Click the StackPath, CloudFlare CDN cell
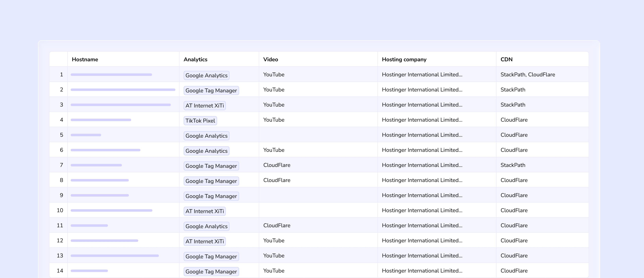Image resolution: width=644 pixels, height=278 pixels. click(527, 75)
